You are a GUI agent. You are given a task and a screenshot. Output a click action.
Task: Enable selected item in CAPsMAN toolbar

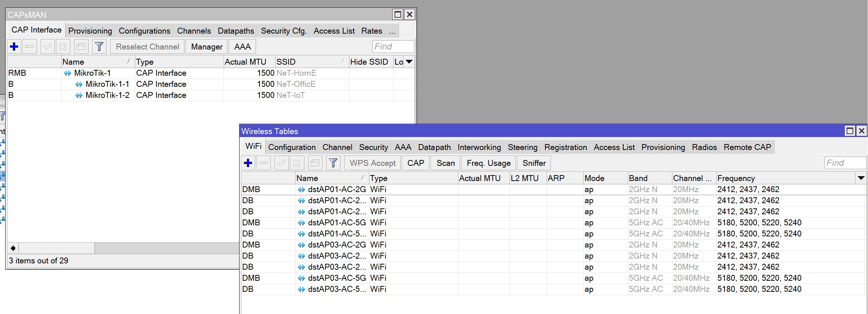[48, 47]
